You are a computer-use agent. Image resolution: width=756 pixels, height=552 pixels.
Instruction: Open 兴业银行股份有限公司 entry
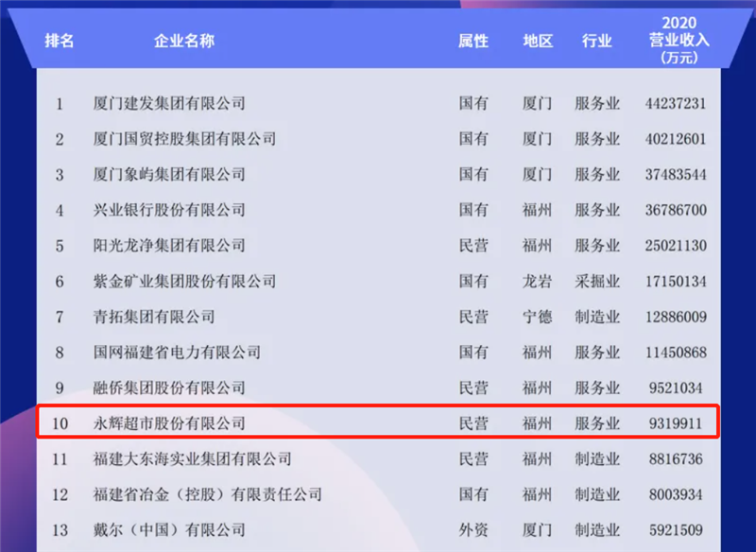click(x=169, y=210)
